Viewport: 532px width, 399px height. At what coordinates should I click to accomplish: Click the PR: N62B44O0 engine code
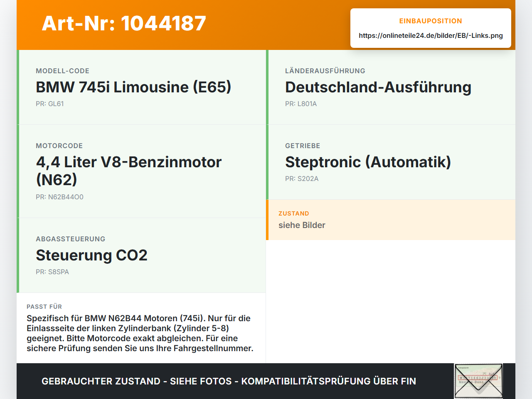[59, 197]
